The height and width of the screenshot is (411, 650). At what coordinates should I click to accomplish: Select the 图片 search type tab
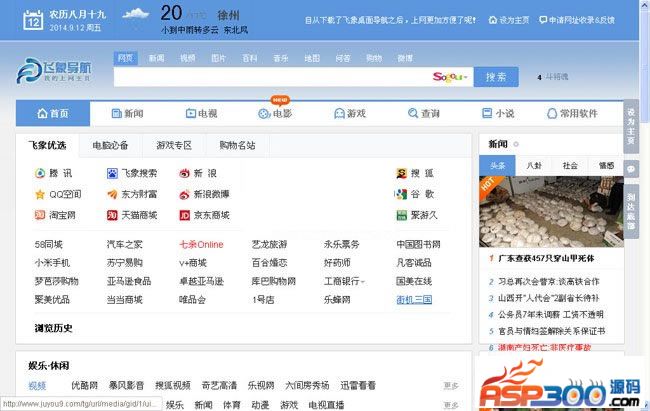coord(218,58)
